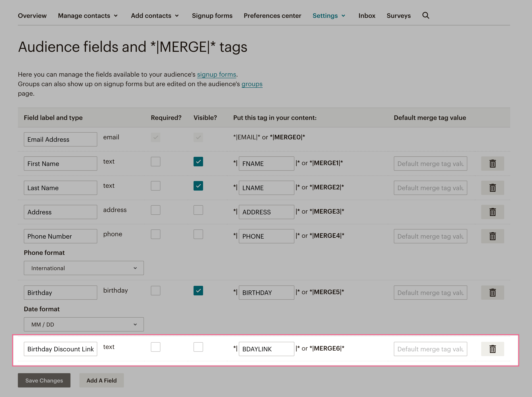Click the Save Changes button
532x397 pixels.
44,380
